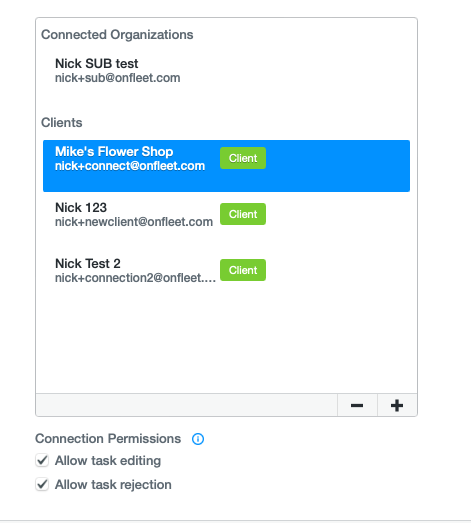Uncheck the Allow task rejection checkbox
Viewport: 471px width, 523px height.
coord(42,484)
